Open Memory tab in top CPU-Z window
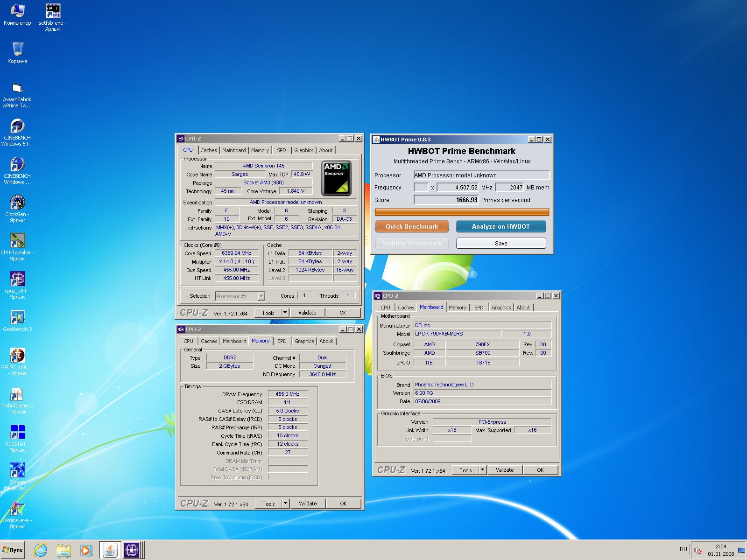 tap(260, 150)
